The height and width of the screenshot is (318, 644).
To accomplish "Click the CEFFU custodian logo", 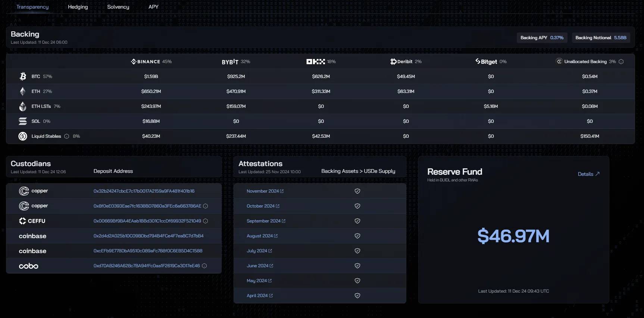I will [32, 221].
